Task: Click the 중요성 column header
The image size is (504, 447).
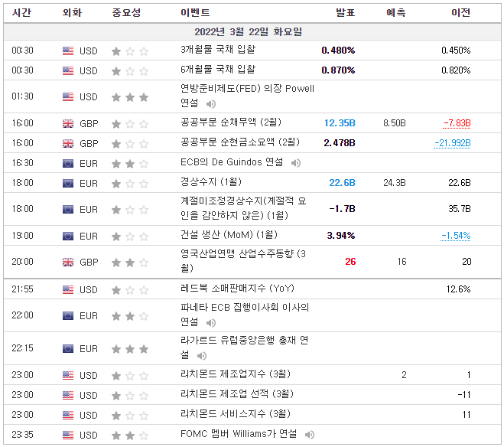Action: coord(126,13)
